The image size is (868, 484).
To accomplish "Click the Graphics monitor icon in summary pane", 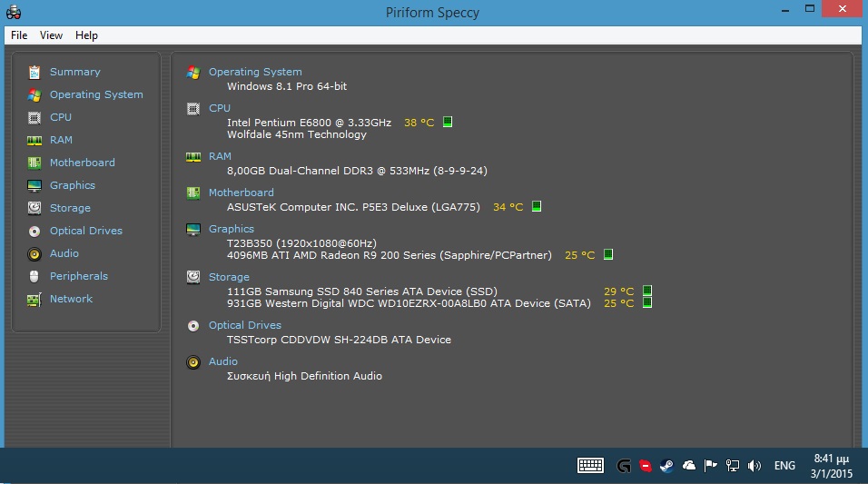I will [193, 229].
